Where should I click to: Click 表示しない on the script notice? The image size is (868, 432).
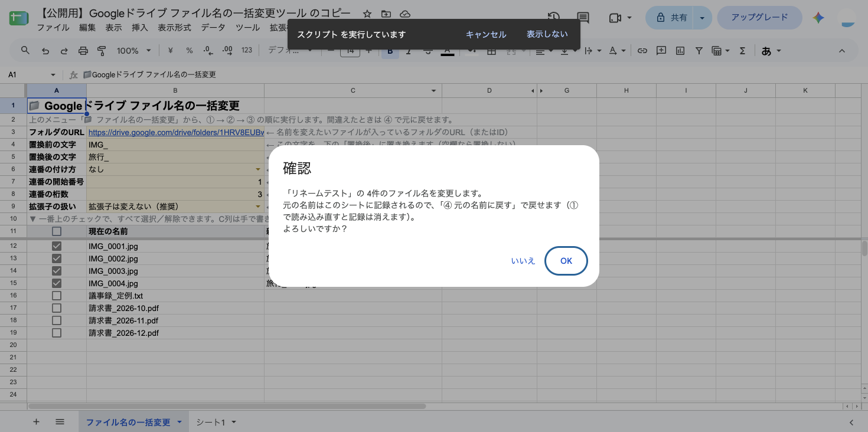(x=547, y=34)
